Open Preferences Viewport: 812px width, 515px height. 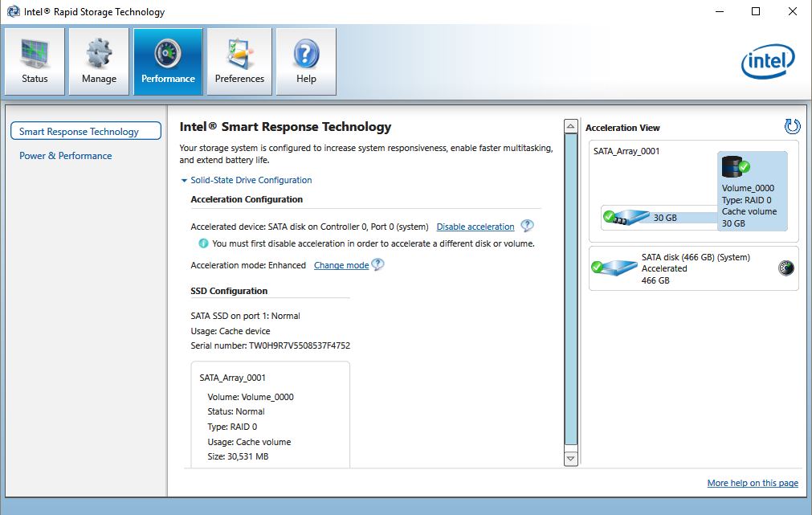pyautogui.click(x=238, y=60)
